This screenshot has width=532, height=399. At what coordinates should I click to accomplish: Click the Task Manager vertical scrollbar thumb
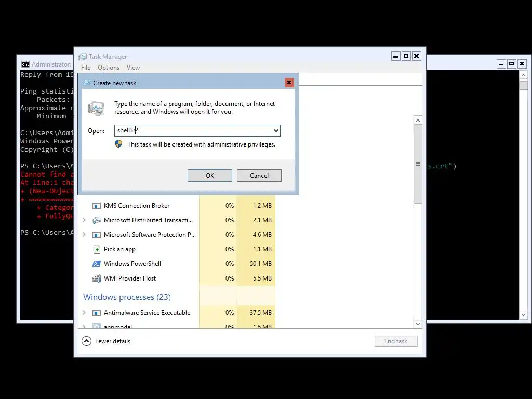click(418, 164)
